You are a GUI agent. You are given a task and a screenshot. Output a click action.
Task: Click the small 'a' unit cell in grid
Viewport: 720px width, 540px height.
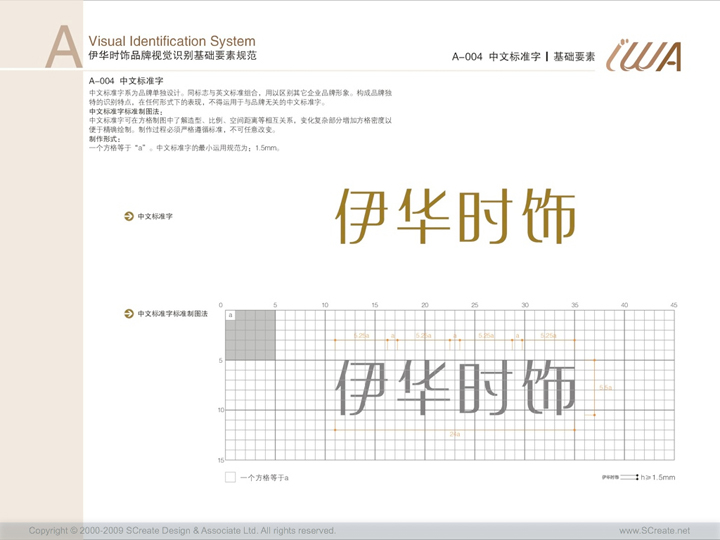point(230,315)
